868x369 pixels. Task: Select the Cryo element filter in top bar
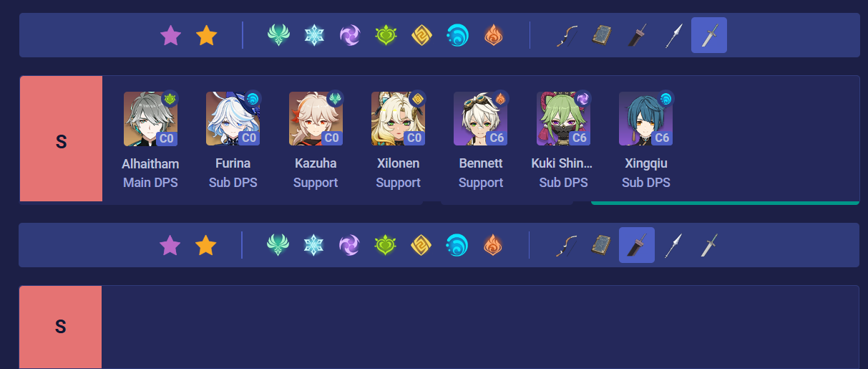314,35
